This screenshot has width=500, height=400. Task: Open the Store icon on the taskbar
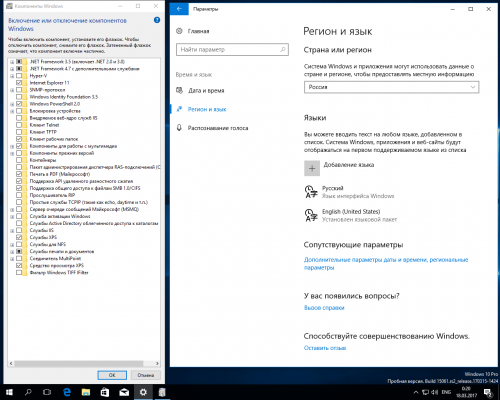[x=105, y=392]
